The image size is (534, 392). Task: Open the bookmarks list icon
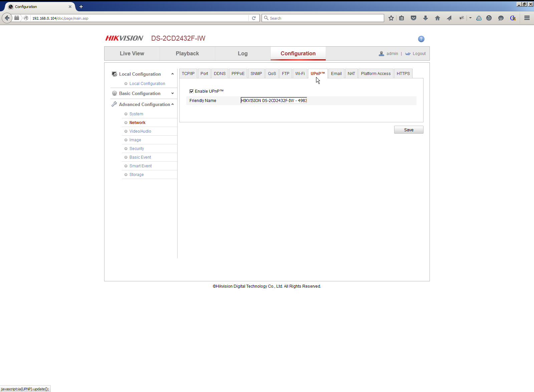[402, 18]
